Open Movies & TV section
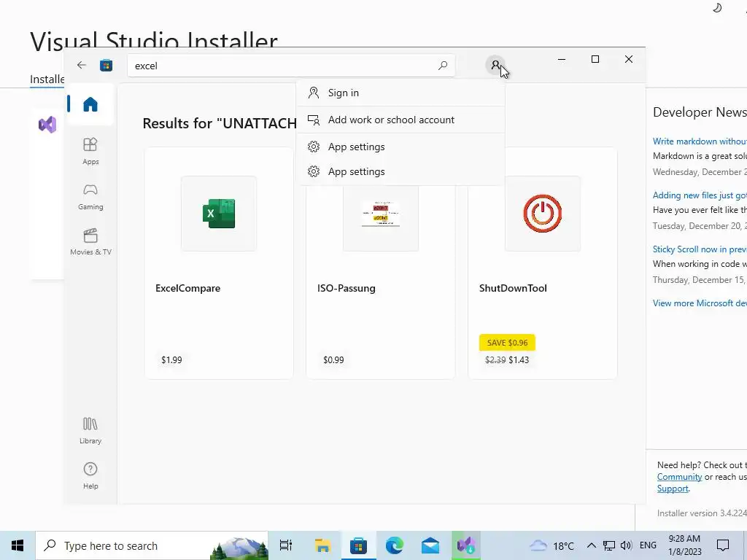This screenshot has width=747, height=560. coord(90,242)
